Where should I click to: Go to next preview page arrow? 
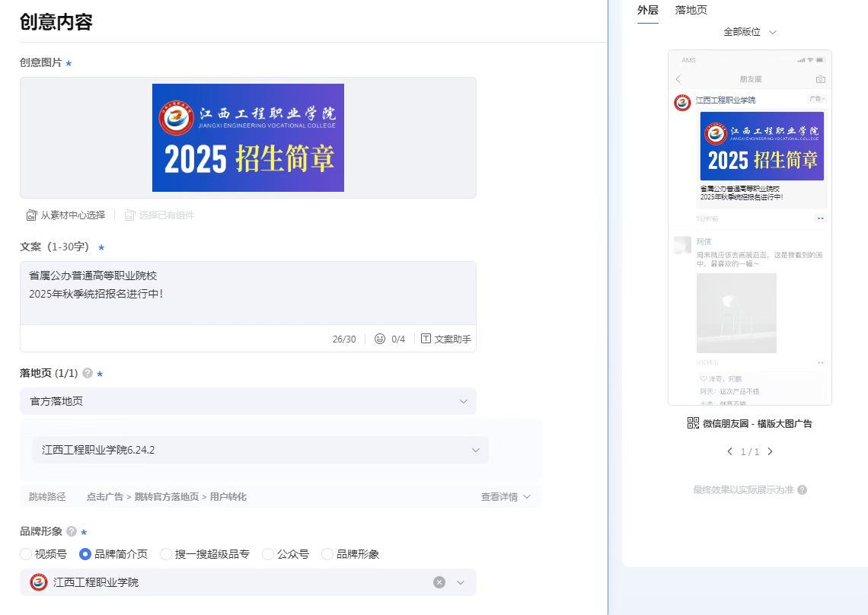pyautogui.click(x=770, y=451)
